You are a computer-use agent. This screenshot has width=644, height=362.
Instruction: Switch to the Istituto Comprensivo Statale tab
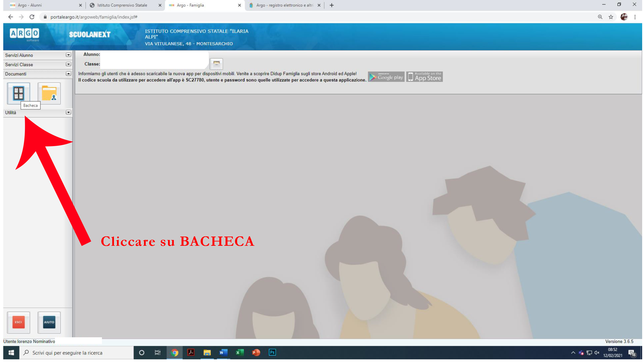pyautogui.click(x=122, y=5)
